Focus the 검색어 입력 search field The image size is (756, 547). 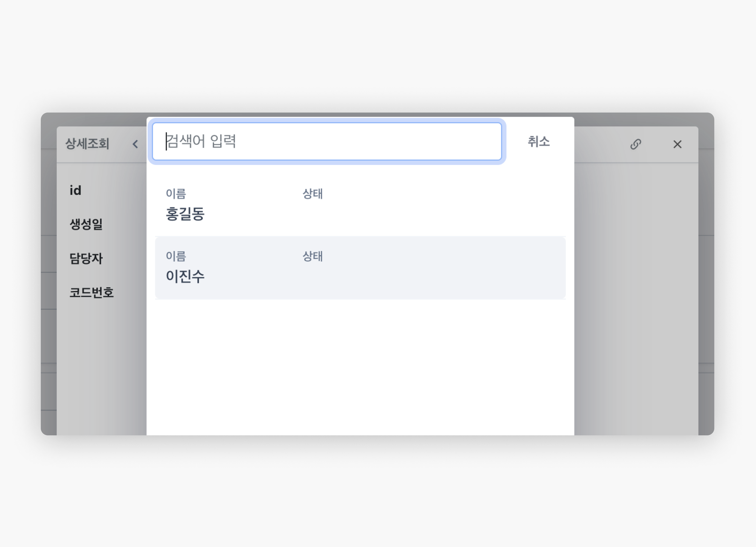pyautogui.click(x=327, y=141)
